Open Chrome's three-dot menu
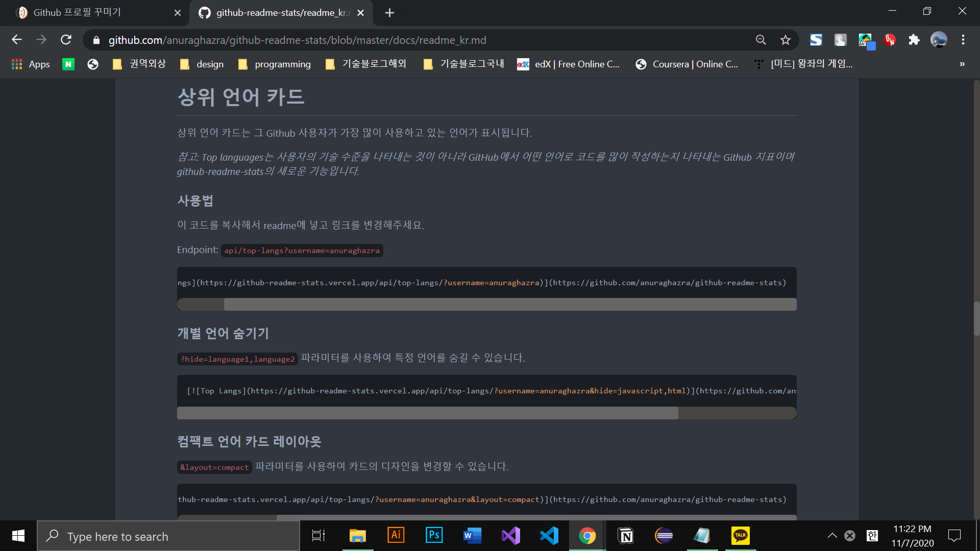 pyautogui.click(x=963, y=40)
